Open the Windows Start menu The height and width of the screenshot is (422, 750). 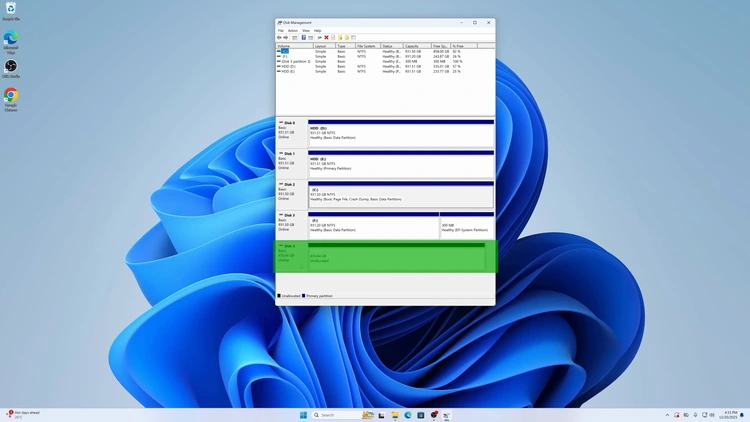[x=303, y=415]
